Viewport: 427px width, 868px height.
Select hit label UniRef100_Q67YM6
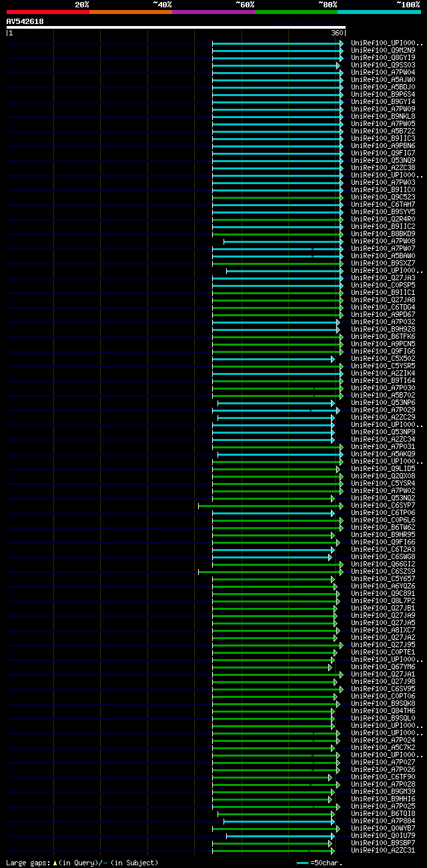383,667
